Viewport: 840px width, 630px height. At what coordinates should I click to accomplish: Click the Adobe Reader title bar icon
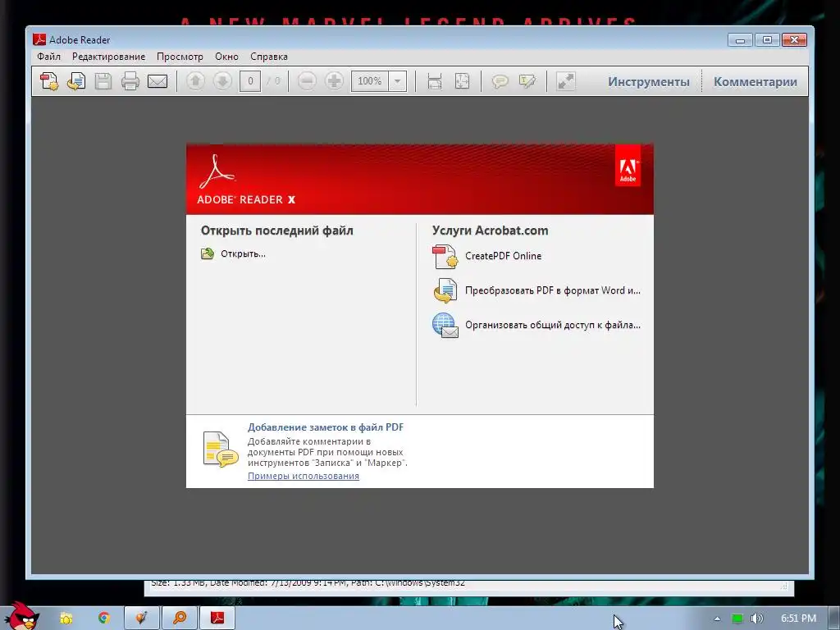click(39, 39)
